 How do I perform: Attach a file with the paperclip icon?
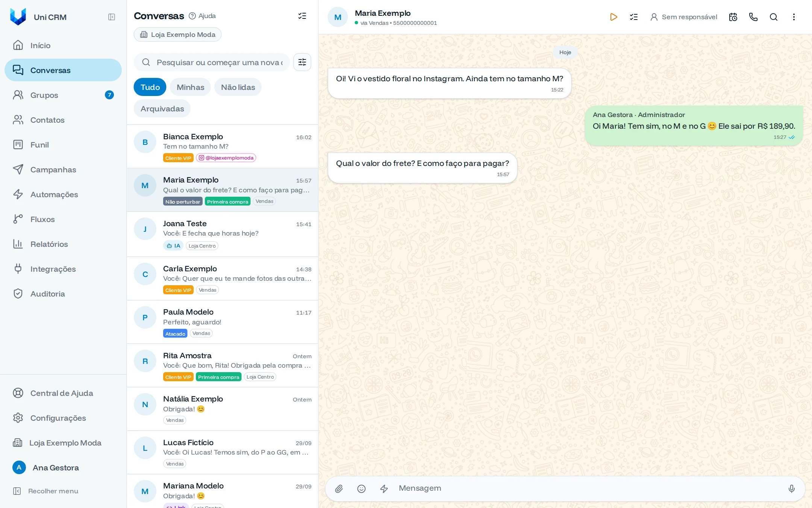click(339, 488)
